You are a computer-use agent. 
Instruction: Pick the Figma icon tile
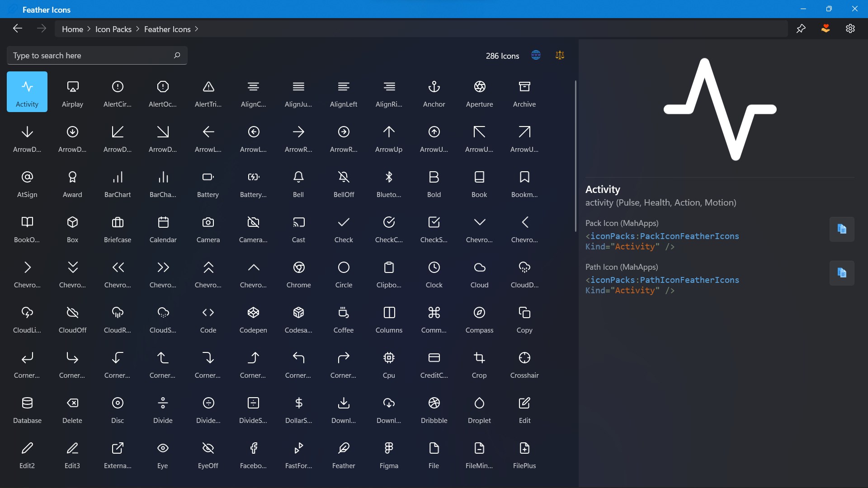[389, 454]
